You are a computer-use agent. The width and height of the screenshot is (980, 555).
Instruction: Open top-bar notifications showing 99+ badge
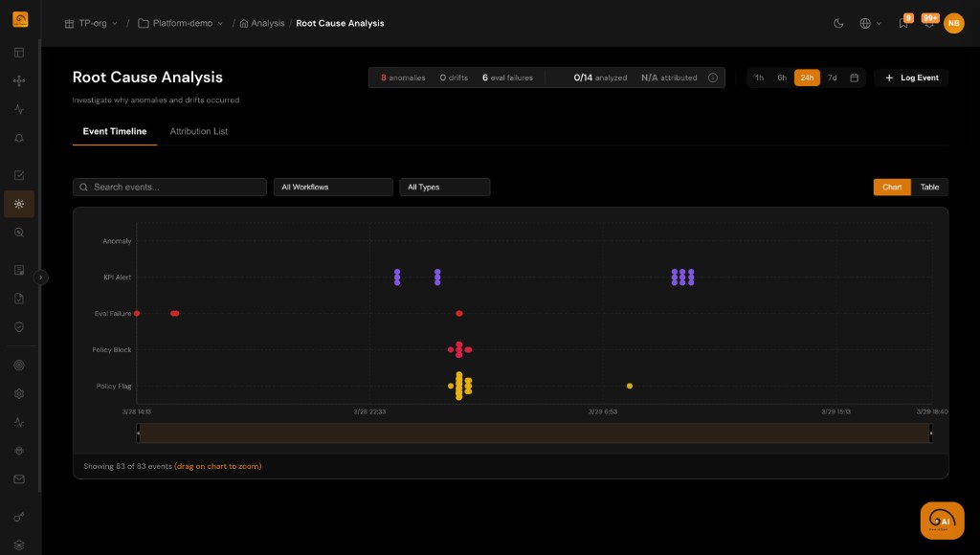(x=926, y=24)
